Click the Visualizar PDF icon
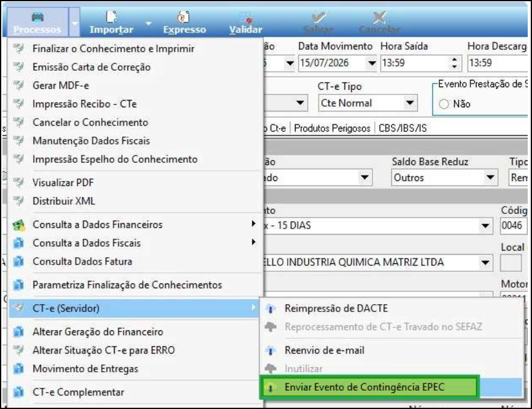 pyautogui.click(x=19, y=182)
